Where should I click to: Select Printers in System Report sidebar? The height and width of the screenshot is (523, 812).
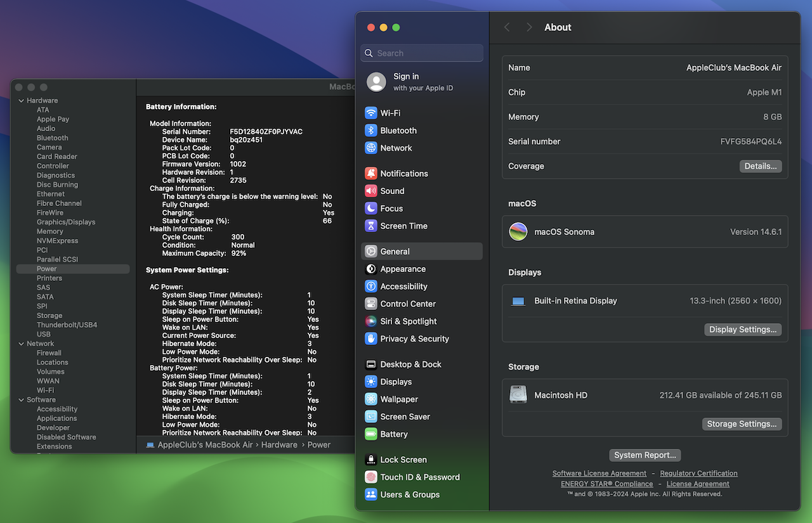[x=49, y=278]
